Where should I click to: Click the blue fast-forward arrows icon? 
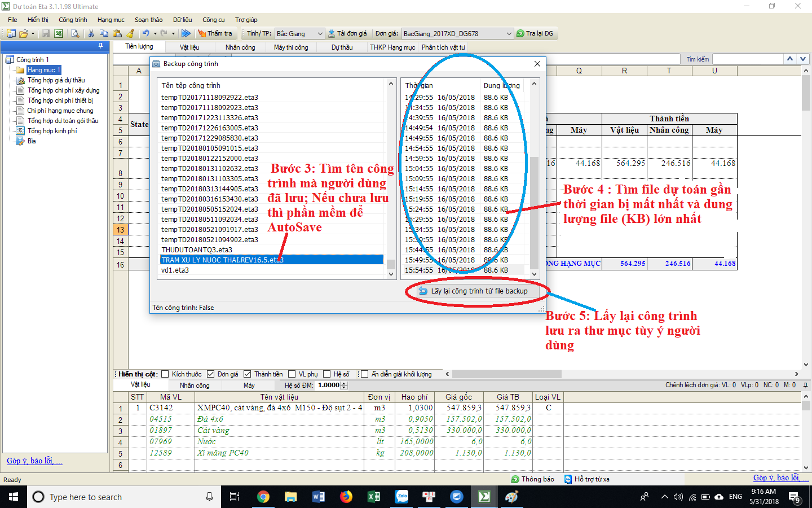(x=186, y=34)
